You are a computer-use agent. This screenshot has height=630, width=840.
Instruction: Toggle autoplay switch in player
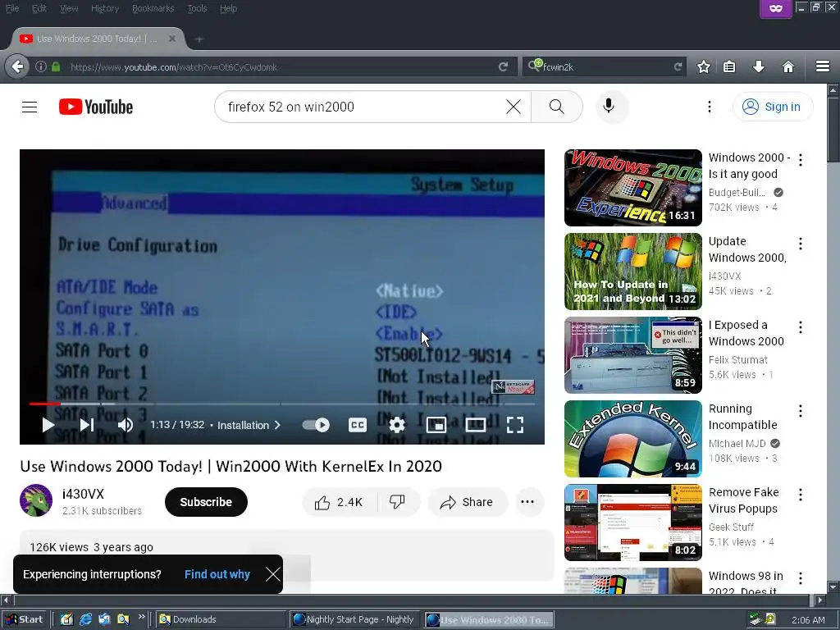coord(316,425)
